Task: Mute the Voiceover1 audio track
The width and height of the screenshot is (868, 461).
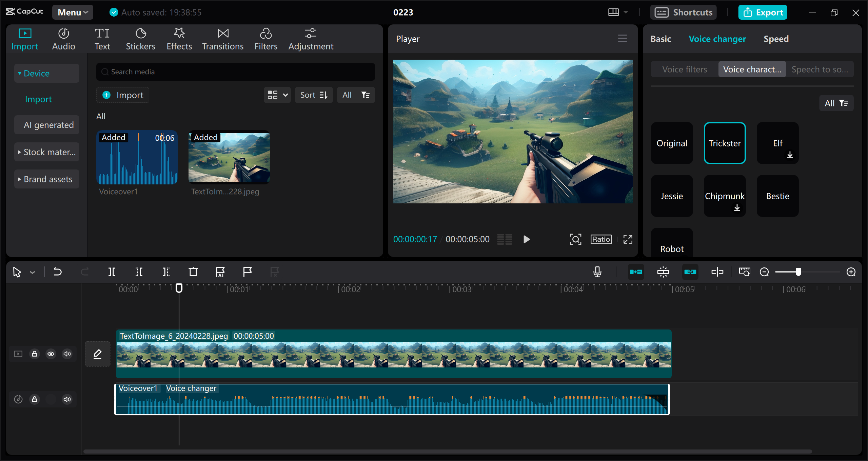Action: (x=67, y=399)
